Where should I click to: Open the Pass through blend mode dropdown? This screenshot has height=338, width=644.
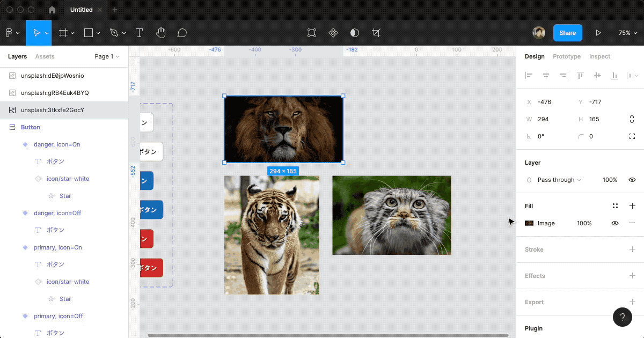point(559,180)
